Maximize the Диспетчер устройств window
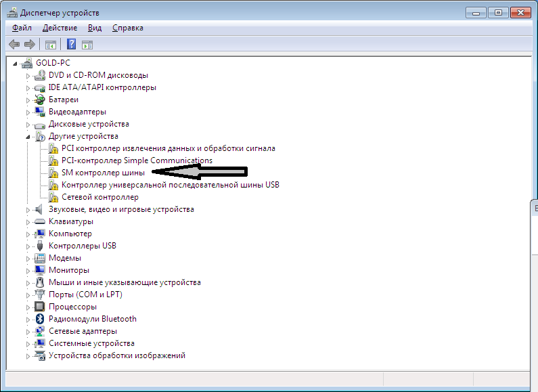The image size is (538, 392). 498,13
